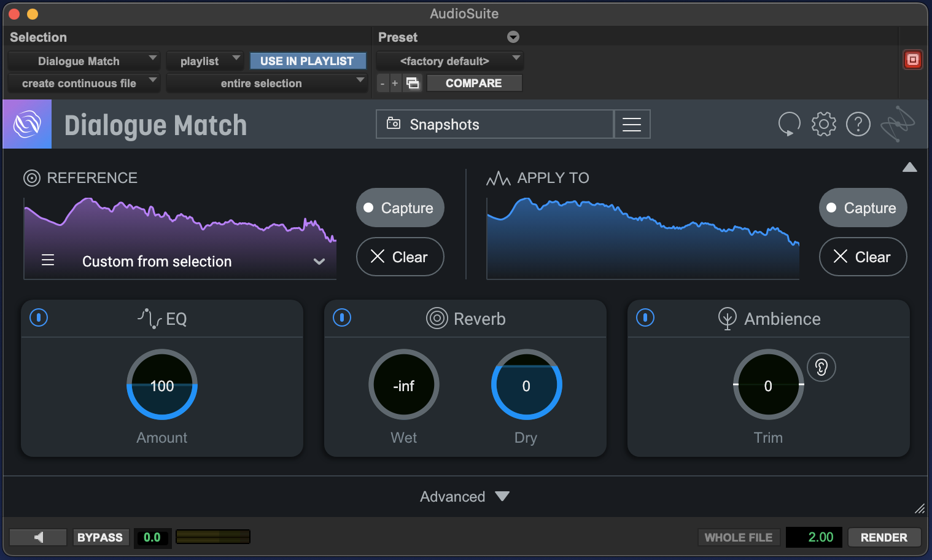The image size is (932, 560).
Task: Click the Reverb Wet knob
Action: point(404,385)
